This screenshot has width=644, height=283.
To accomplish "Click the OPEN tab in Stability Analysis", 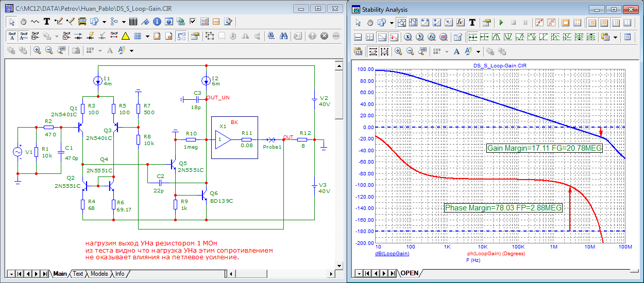I will pos(410,273).
